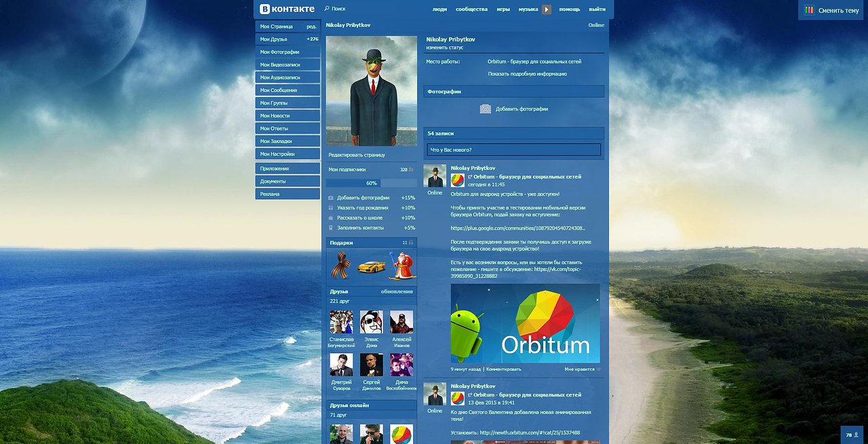Open friend Дима Воскобойников's avatar

[401, 365]
